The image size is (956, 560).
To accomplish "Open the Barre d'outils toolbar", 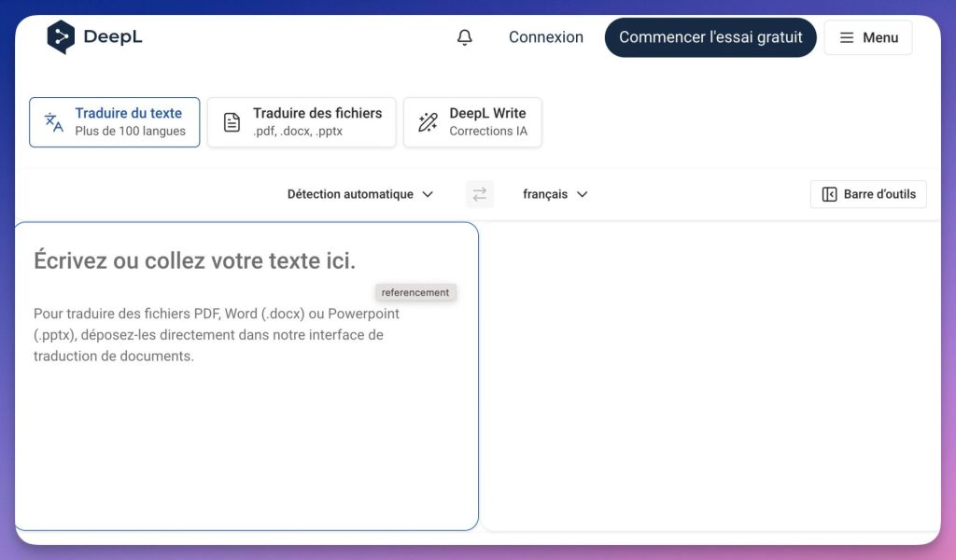I will click(867, 194).
